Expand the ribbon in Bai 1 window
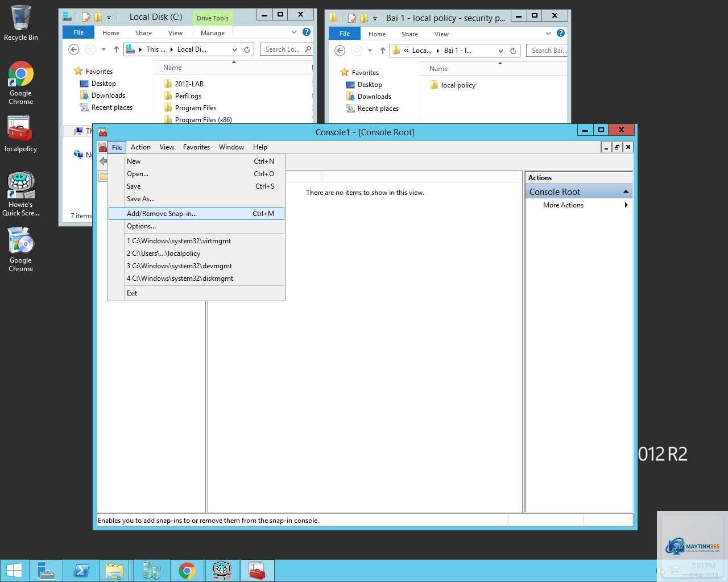The width and height of the screenshot is (728, 582). point(548,34)
